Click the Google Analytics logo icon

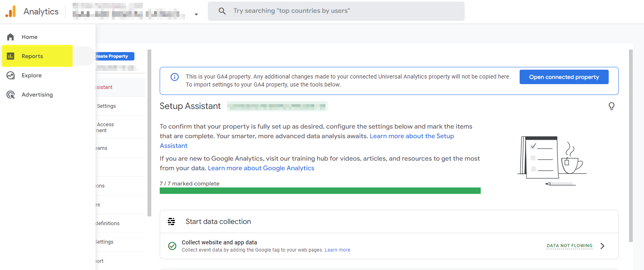[x=10, y=12]
